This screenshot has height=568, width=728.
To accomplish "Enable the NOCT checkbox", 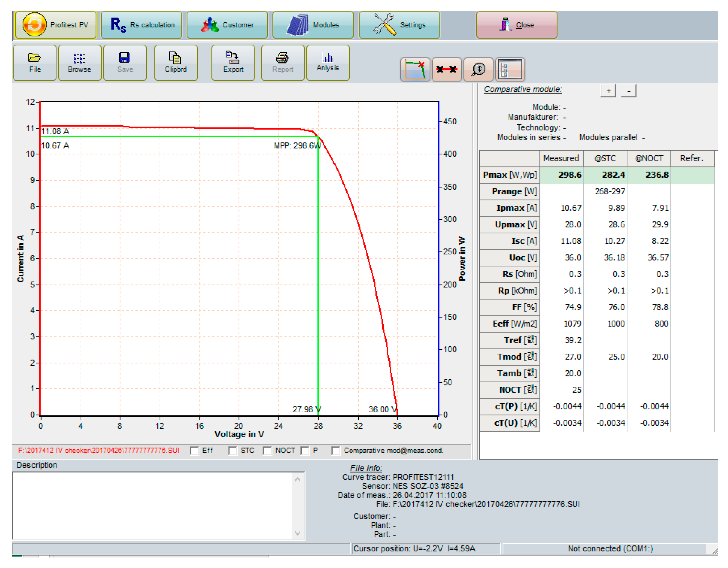I will tap(267, 450).
